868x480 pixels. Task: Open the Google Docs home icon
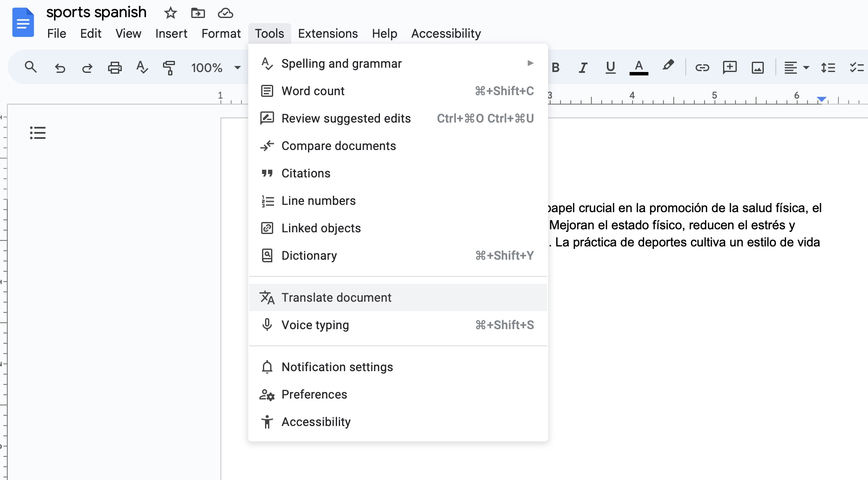coord(23,23)
